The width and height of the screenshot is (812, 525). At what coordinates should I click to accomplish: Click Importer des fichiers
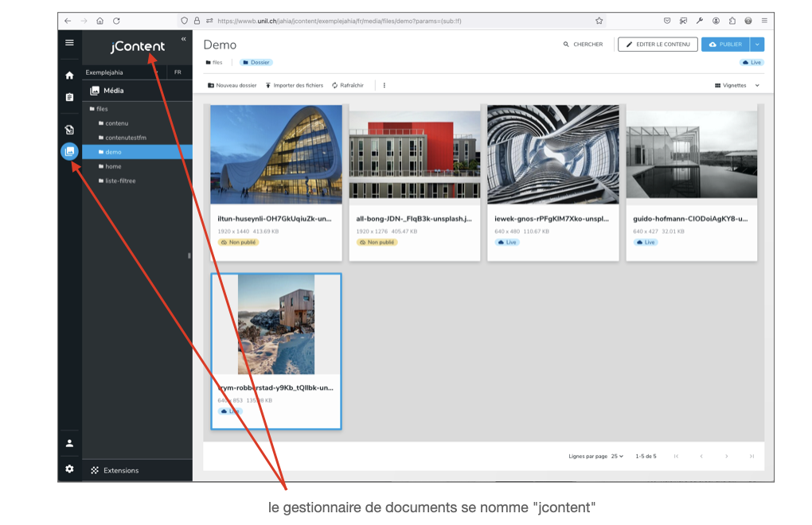pos(294,85)
